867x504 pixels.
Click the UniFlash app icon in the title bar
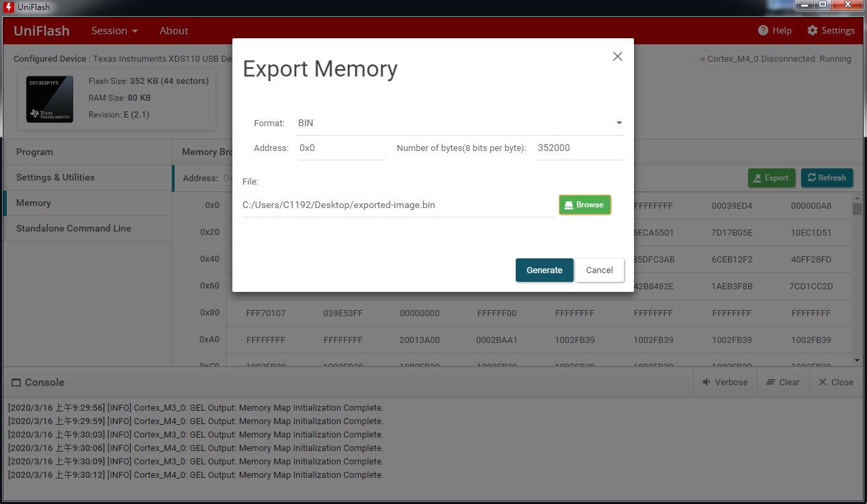(9, 7)
